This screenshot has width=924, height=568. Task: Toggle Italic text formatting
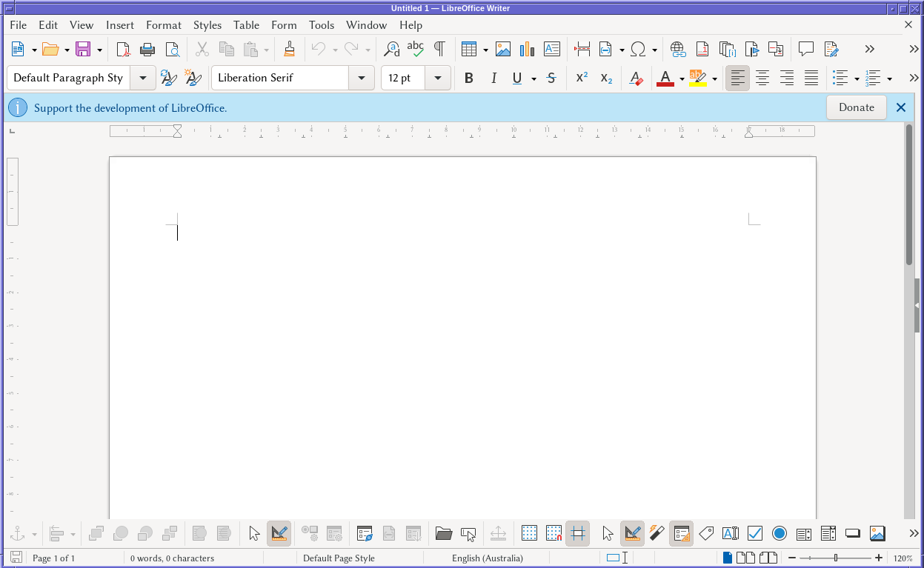[493, 78]
